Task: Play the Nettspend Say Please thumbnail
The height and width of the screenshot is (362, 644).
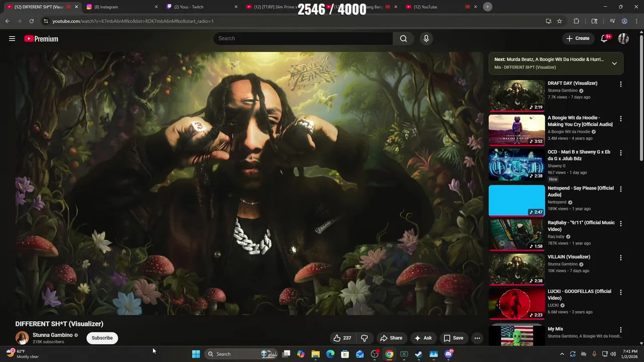Action: [517, 200]
